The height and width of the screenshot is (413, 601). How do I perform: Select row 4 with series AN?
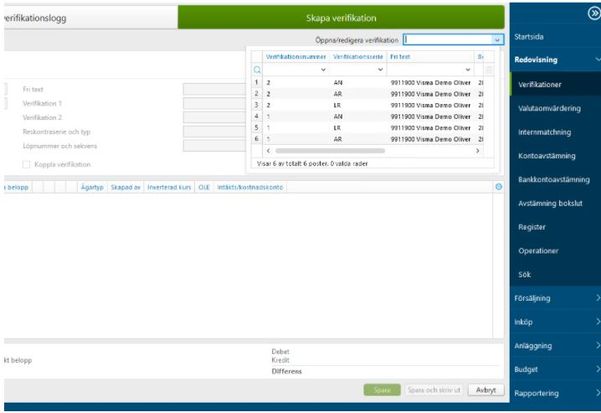(367, 116)
